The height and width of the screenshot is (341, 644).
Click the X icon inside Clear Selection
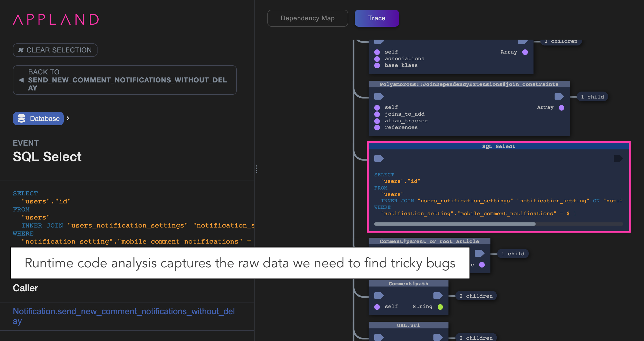pyautogui.click(x=21, y=50)
